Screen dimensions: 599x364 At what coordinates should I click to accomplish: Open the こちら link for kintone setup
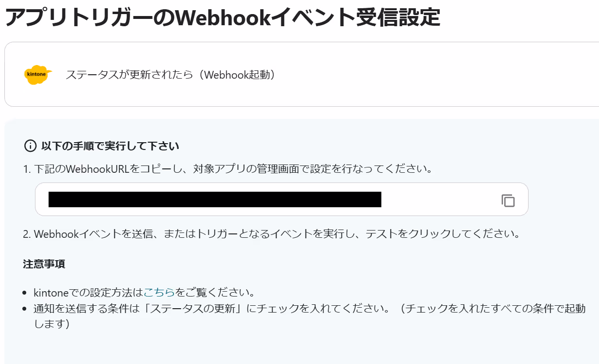(158, 293)
